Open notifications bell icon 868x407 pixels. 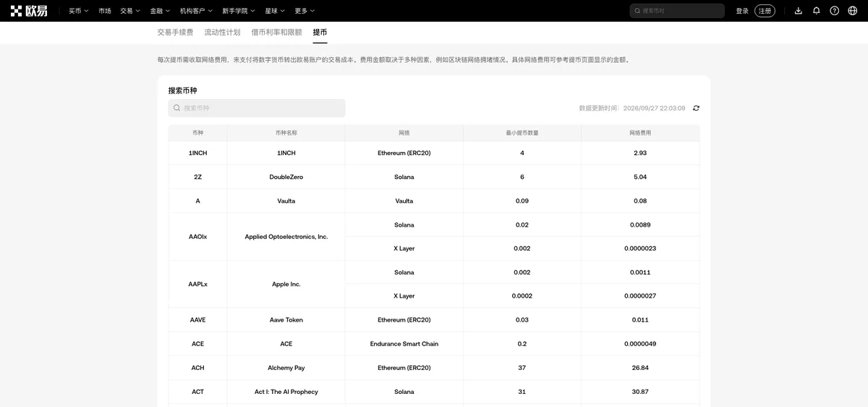[x=817, y=11]
